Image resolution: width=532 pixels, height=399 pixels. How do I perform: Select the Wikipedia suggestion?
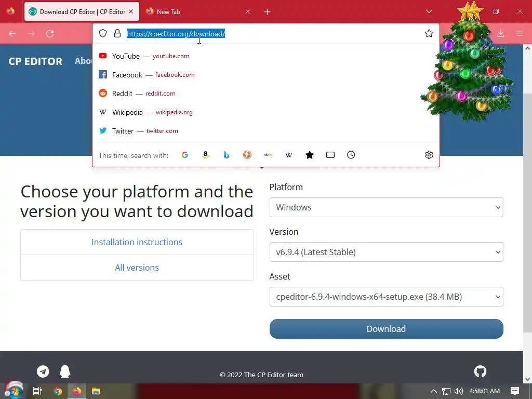pyautogui.click(x=265, y=112)
